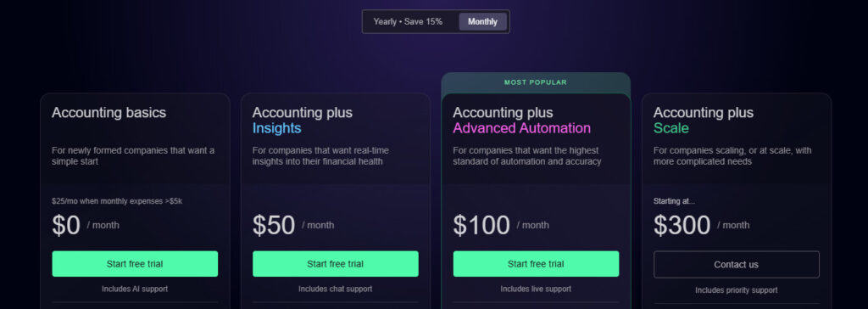Screen dimensions: 868x309
Task: Click Contact us on Scale plan
Action: point(737,265)
